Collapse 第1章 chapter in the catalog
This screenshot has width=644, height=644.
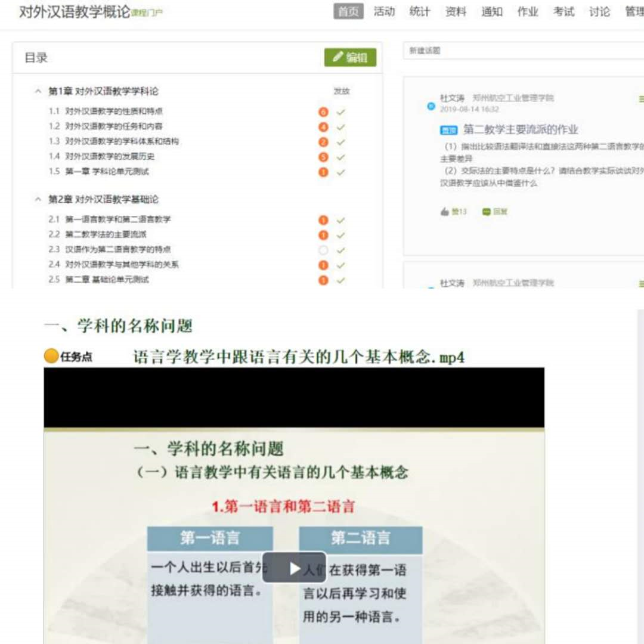[38, 91]
